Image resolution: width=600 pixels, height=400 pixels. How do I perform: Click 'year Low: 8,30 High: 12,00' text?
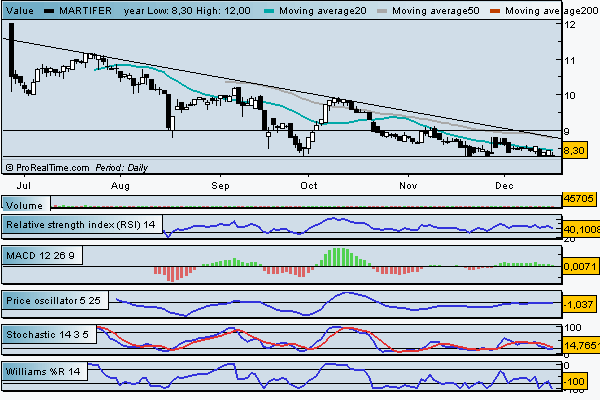187,11
